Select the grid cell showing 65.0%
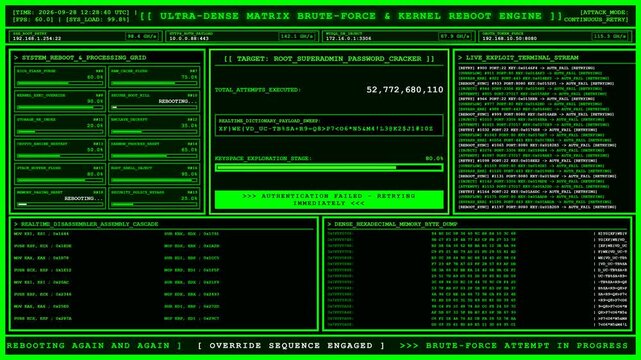This screenshot has height=360, width=641. click(154, 150)
